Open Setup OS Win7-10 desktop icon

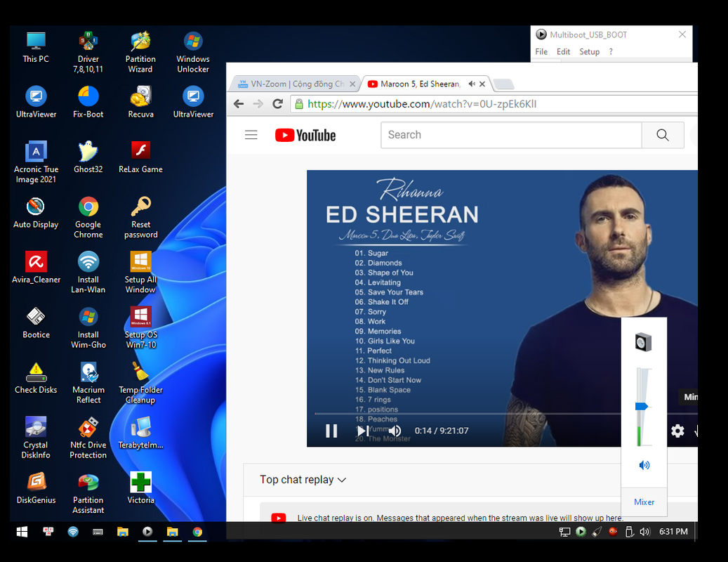click(140, 327)
